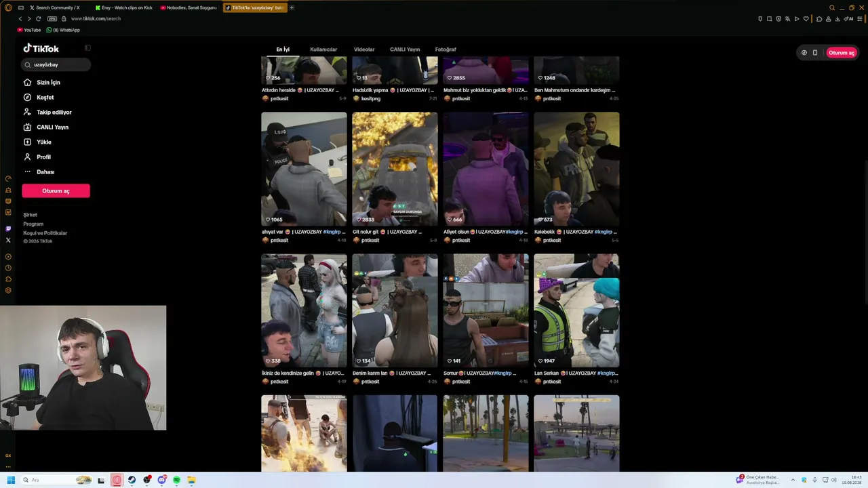868x488 pixels.
Task: Open the 'Nobodies, Sanat Soygunu' YouTube tab
Action: tap(189, 7)
